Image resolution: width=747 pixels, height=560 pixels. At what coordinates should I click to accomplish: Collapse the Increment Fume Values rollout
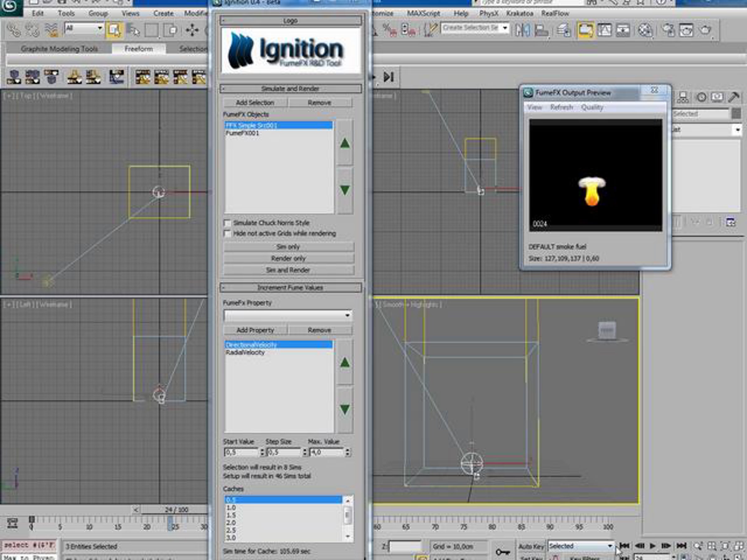pyautogui.click(x=290, y=287)
